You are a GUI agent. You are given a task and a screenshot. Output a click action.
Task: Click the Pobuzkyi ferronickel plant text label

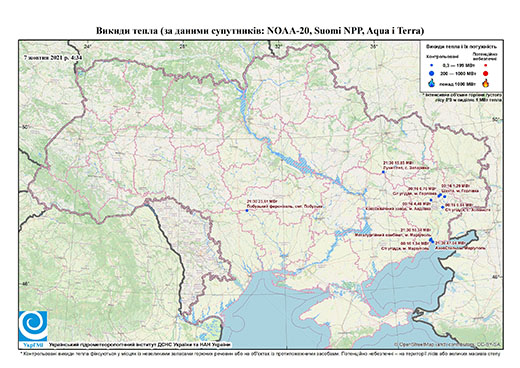click(x=284, y=207)
